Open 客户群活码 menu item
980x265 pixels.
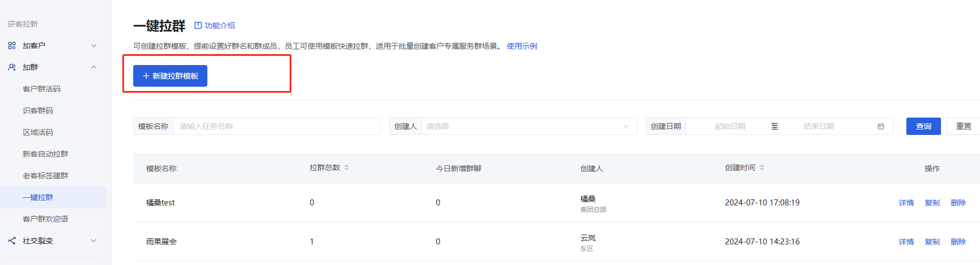42,89
